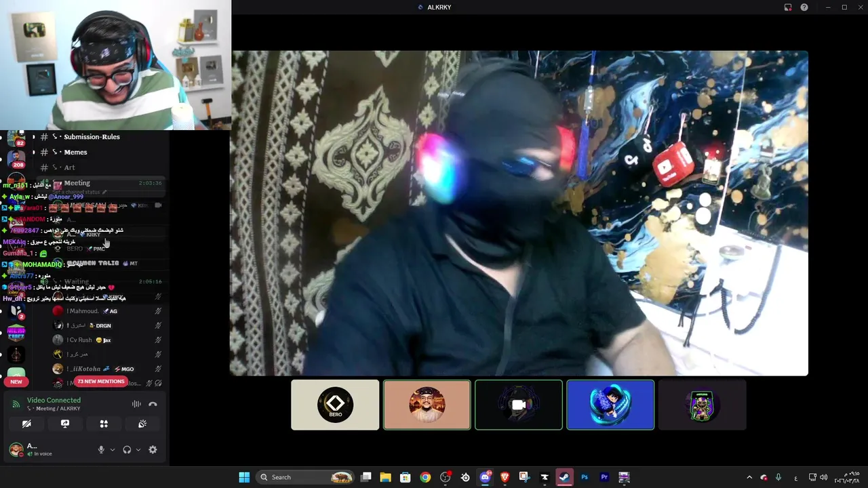Start screen sharing from voice panel
The image size is (868, 488).
65,424
